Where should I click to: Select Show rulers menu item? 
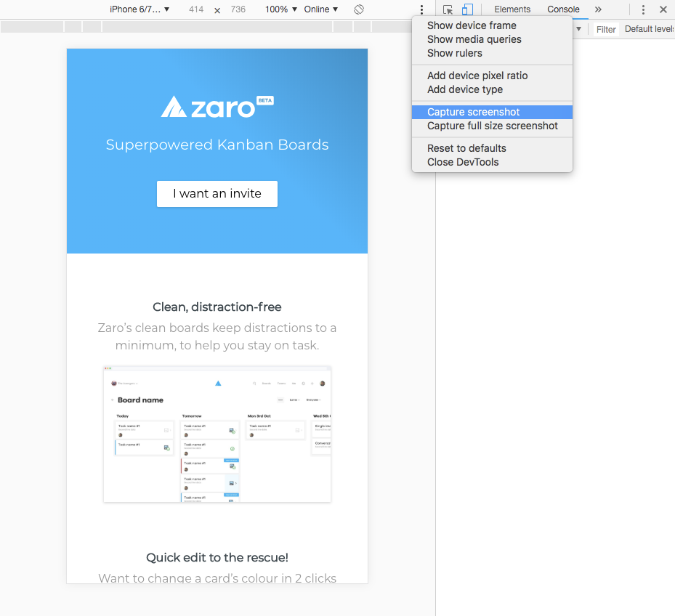click(492, 53)
